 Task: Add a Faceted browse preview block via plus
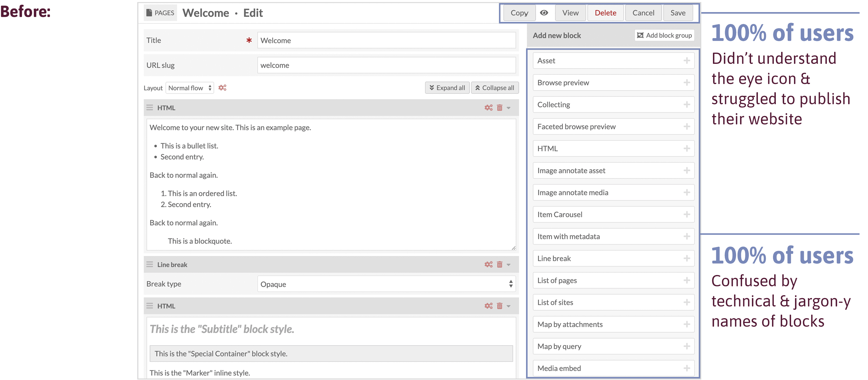click(686, 127)
